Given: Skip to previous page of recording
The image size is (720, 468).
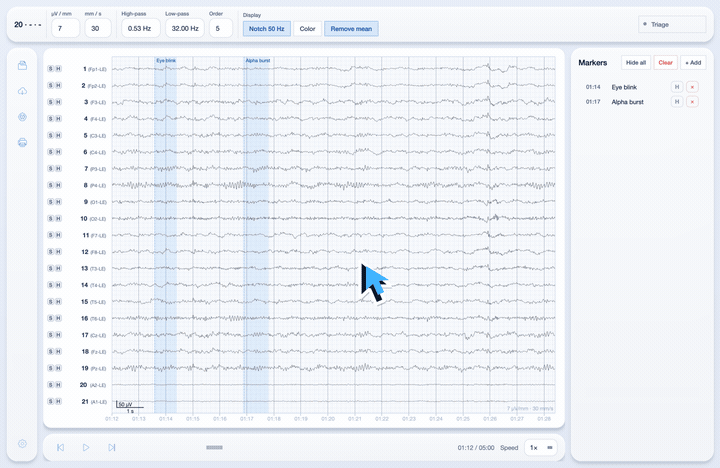Looking at the screenshot, I should coord(61,447).
